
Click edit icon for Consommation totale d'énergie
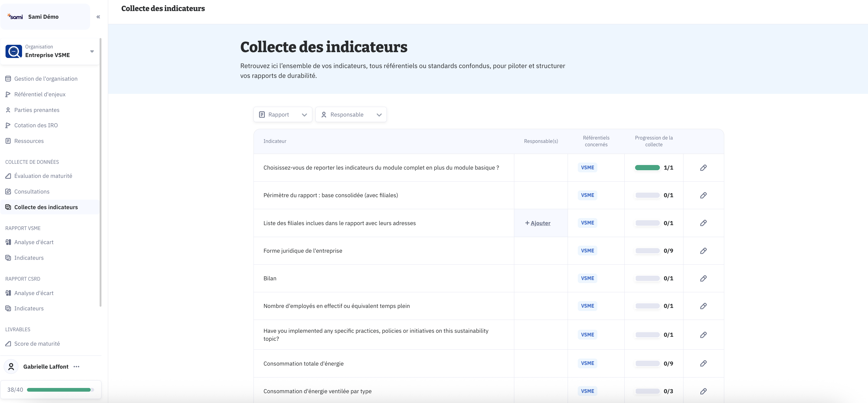703,363
